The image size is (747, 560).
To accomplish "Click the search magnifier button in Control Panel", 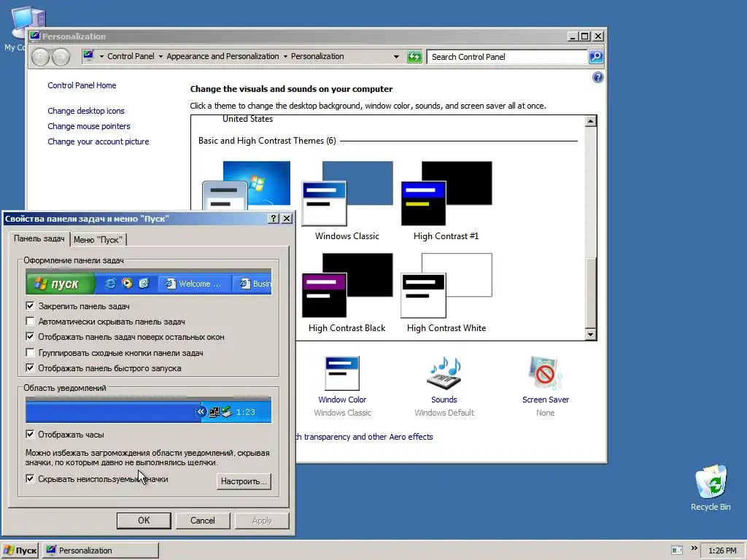I will click(x=596, y=57).
